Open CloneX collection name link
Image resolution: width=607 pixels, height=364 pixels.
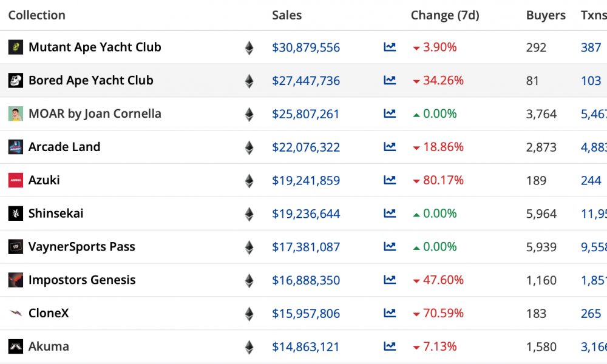point(49,313)
